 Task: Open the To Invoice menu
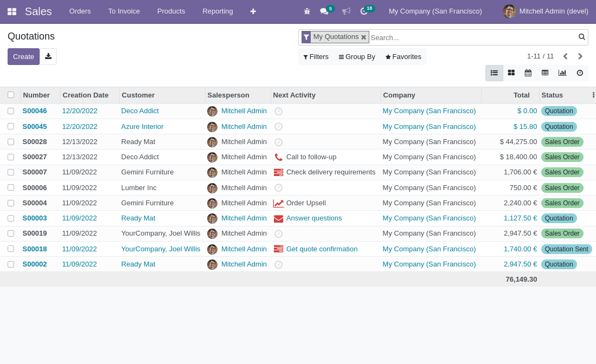coord(124,11)
